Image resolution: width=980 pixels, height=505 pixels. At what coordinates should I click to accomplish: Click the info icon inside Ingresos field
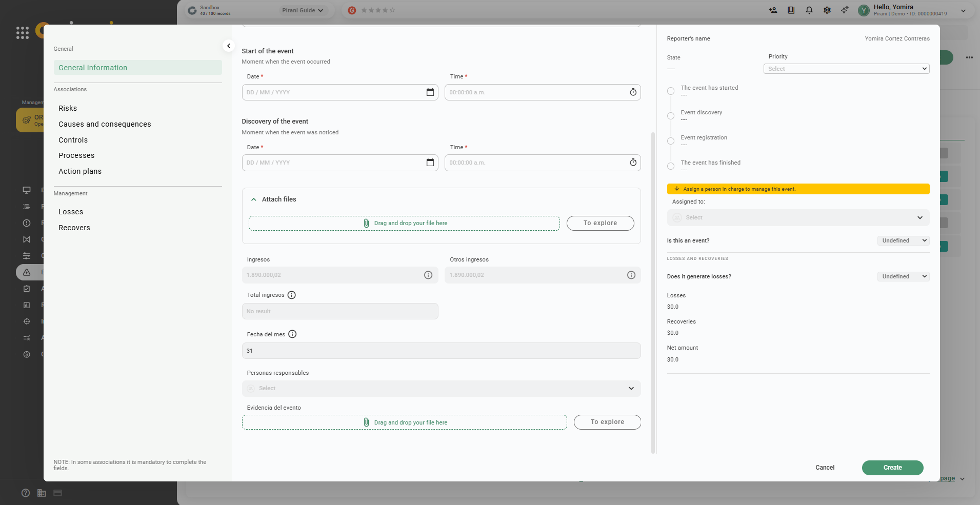click(428, 275)
